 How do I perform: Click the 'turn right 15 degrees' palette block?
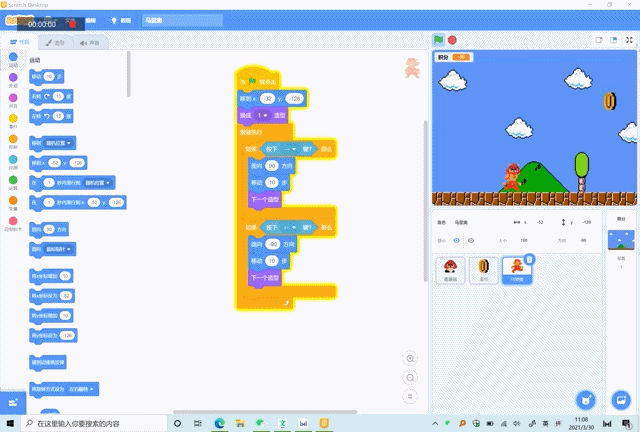click(x=51, y=97)
